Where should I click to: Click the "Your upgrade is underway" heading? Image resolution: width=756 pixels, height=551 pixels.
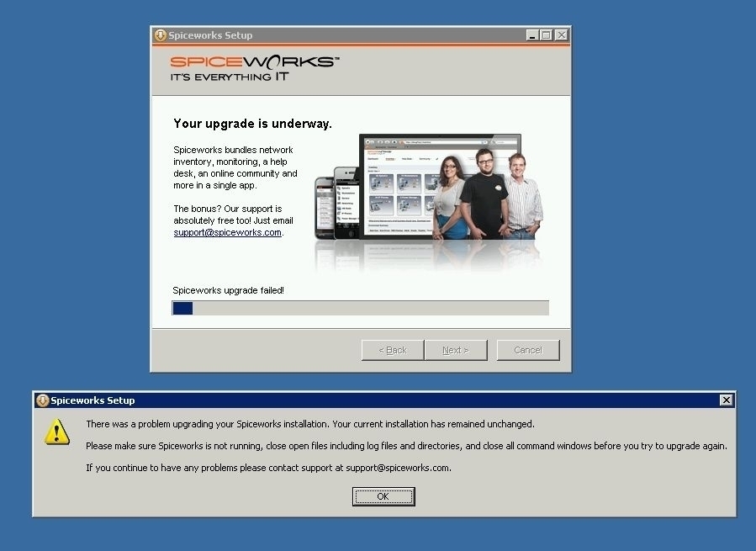[x=252, y=123]
